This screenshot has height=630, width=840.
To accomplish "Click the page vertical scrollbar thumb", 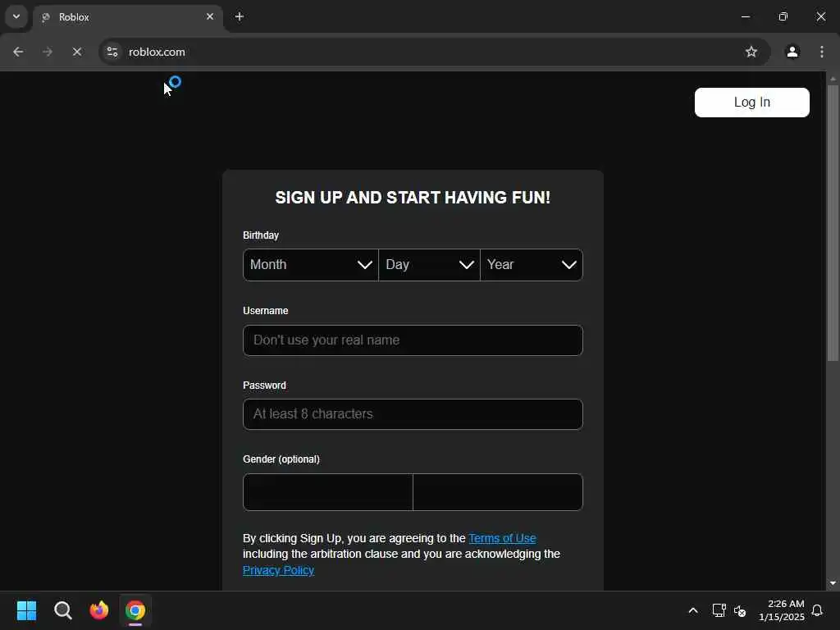I will point(833,223).
